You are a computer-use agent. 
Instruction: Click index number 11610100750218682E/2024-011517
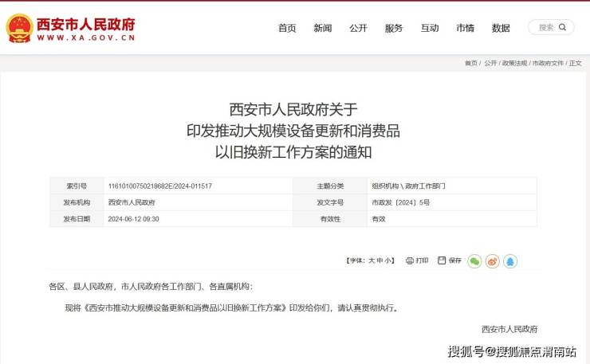tap(160, 186)
